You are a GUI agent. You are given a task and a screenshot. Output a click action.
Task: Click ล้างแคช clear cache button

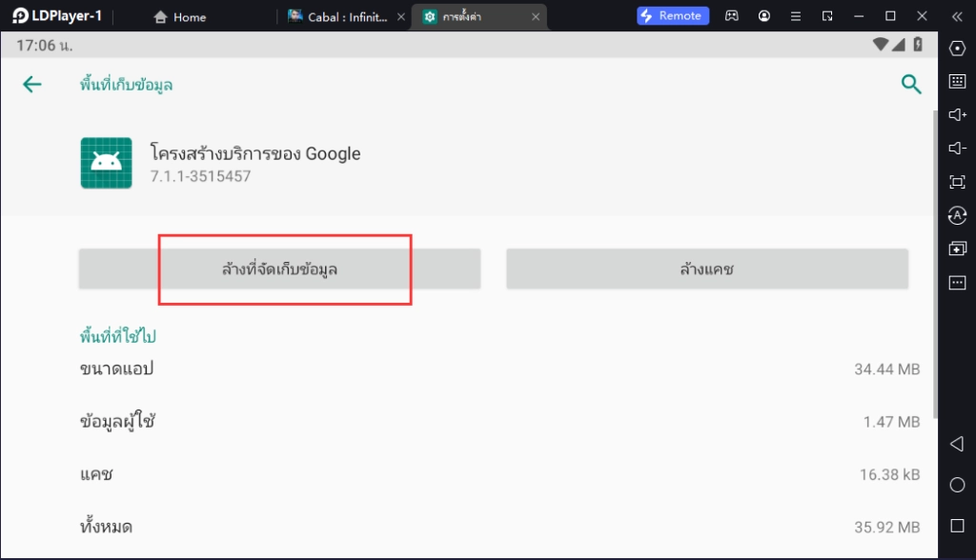coord(707,269)
